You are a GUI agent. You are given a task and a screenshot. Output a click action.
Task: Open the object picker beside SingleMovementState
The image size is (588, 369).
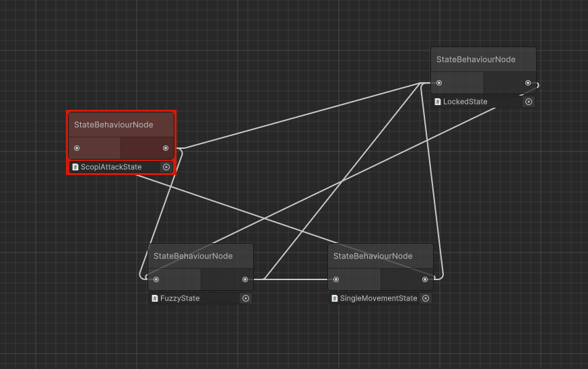426,298
